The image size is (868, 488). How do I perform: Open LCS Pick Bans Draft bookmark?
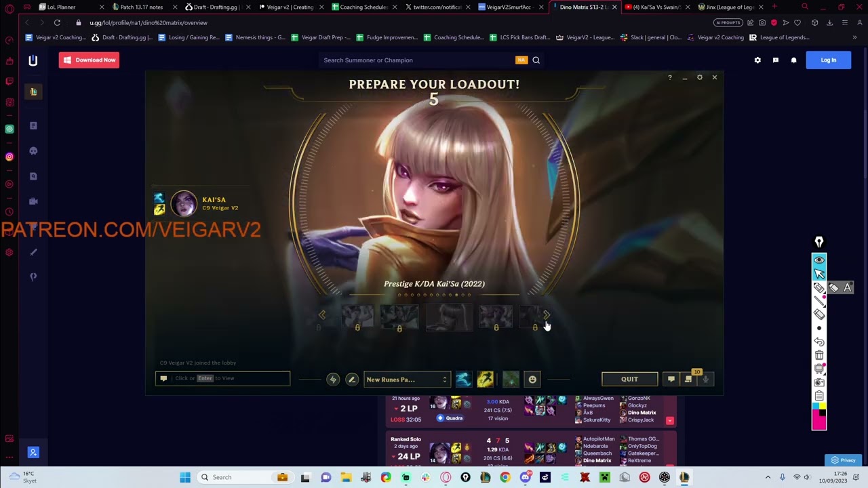(521, 37)
